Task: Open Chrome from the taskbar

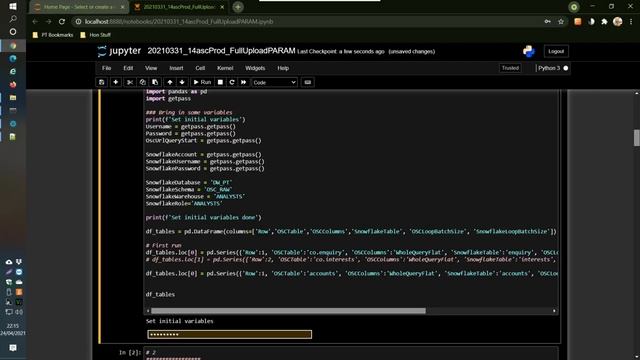Action: (x=13, y=45)
